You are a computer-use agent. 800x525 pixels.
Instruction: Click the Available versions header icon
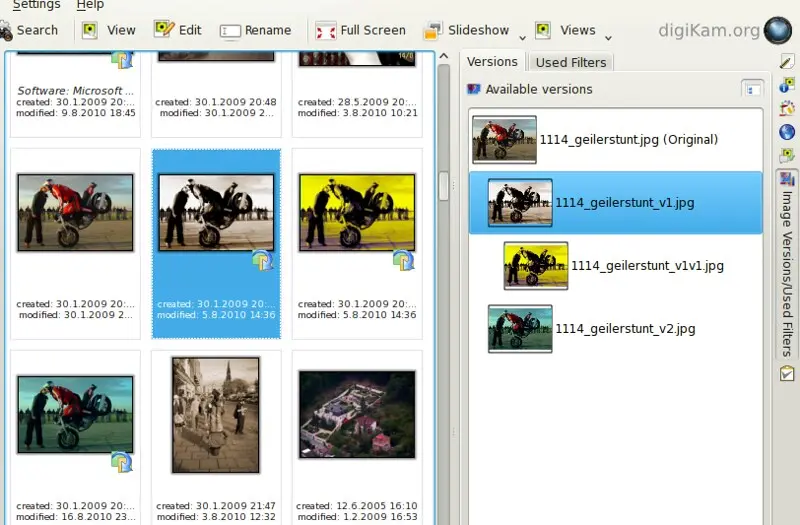pyautogui.click(x=473, y=89)
